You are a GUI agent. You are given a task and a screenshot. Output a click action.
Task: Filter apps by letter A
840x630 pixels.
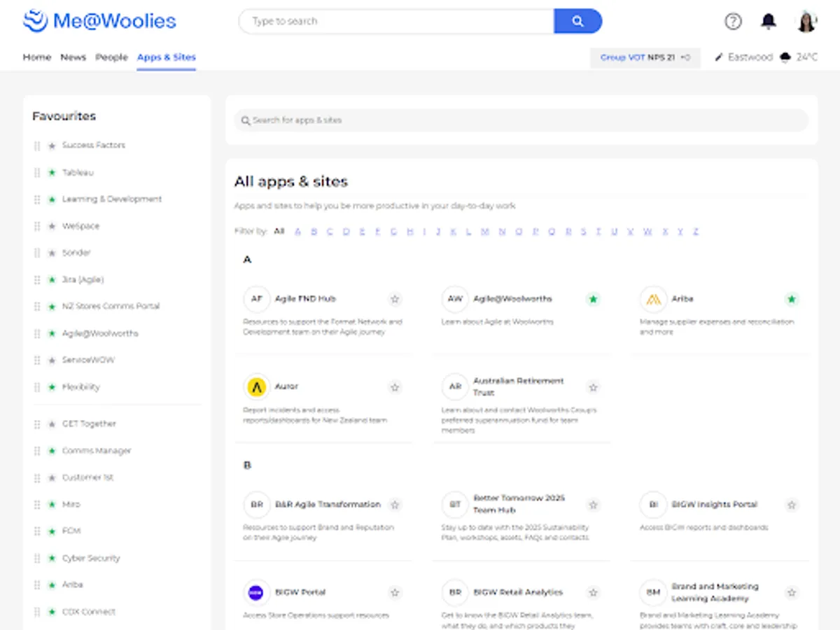click(x=297, y=231)
